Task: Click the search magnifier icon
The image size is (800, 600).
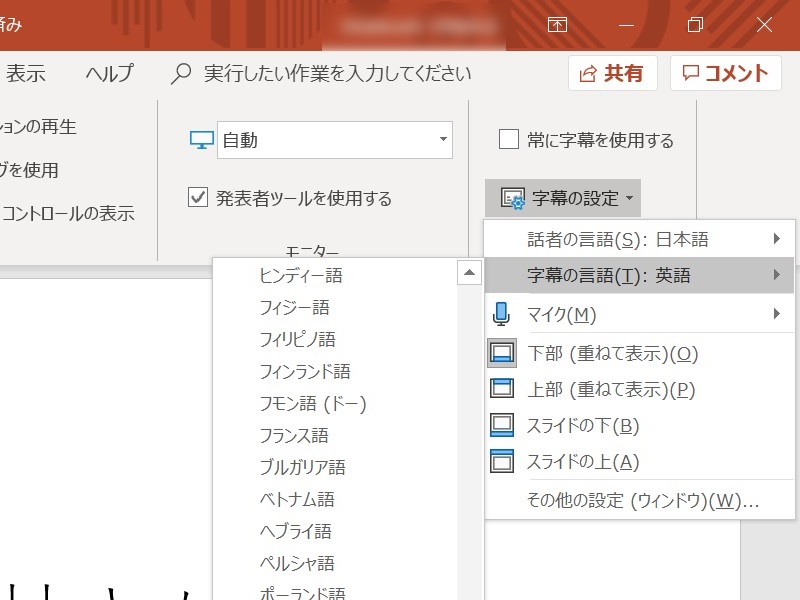Action: pyautogui.click(x=181, y=72)
